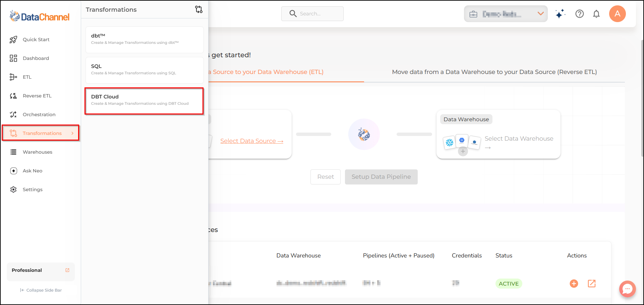Click the Credentials column header

point(467,255)
